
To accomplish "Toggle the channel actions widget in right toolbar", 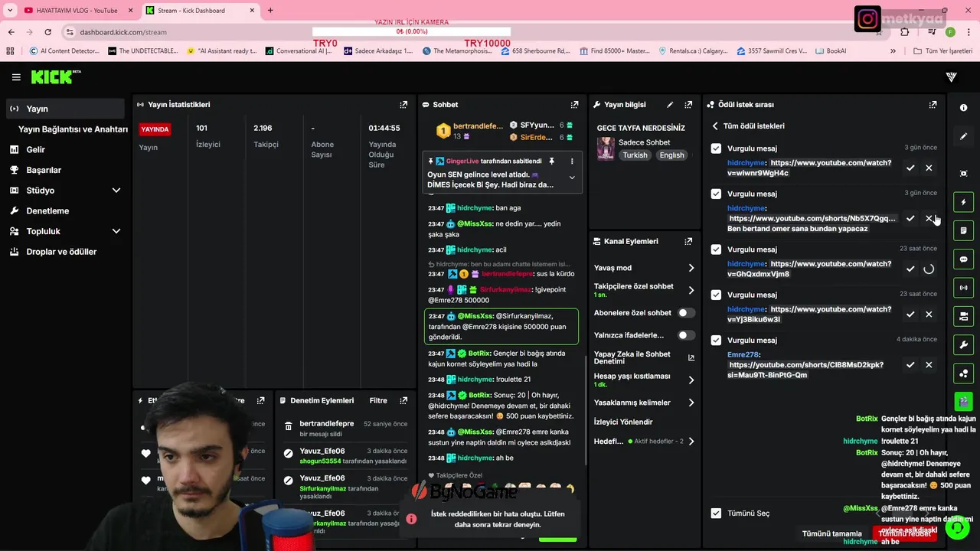I will coord(963,316).
